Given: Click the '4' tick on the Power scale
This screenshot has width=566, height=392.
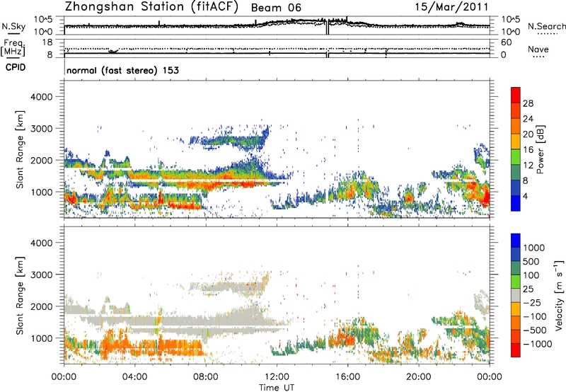Looking at the screenshot, I should pyautogui.click(x=525, y=196).
